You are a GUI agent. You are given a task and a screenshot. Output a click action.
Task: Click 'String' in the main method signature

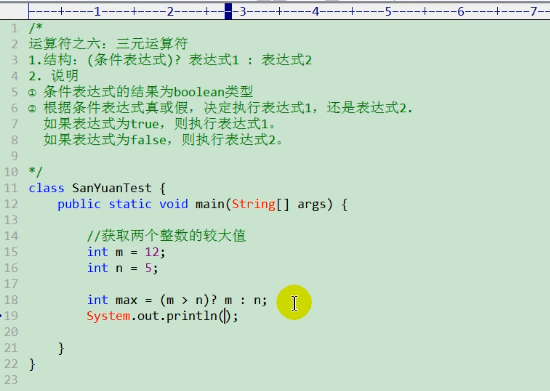(x=254, y=204)
